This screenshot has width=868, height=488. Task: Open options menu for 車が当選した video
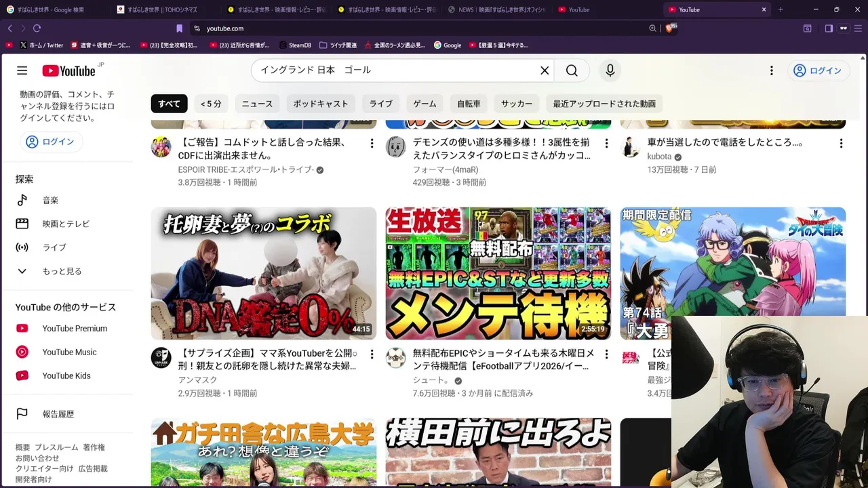(841, 143)
